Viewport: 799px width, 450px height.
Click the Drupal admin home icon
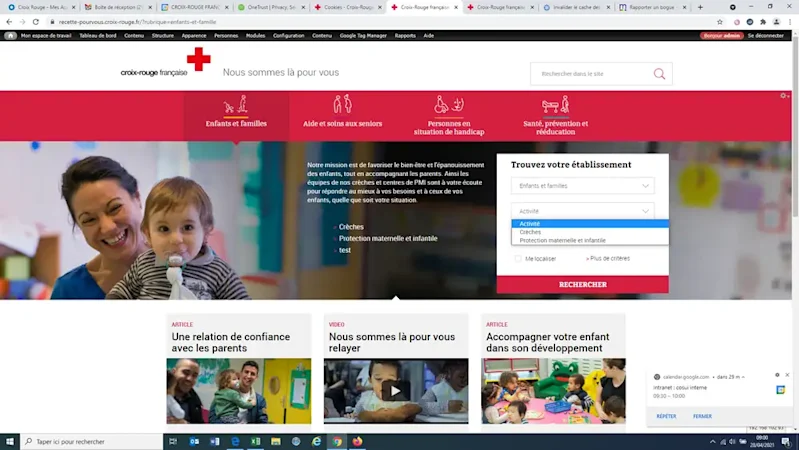coord(10,36)
